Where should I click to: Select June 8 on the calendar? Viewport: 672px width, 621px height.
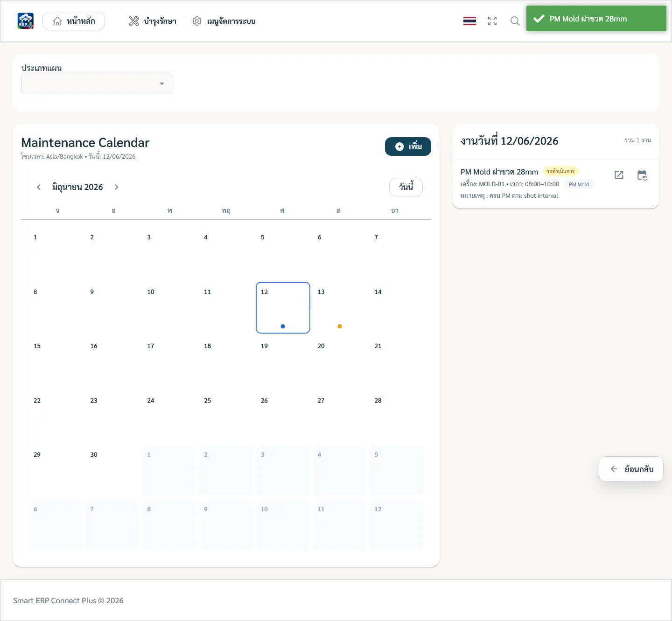click(56, 307)
